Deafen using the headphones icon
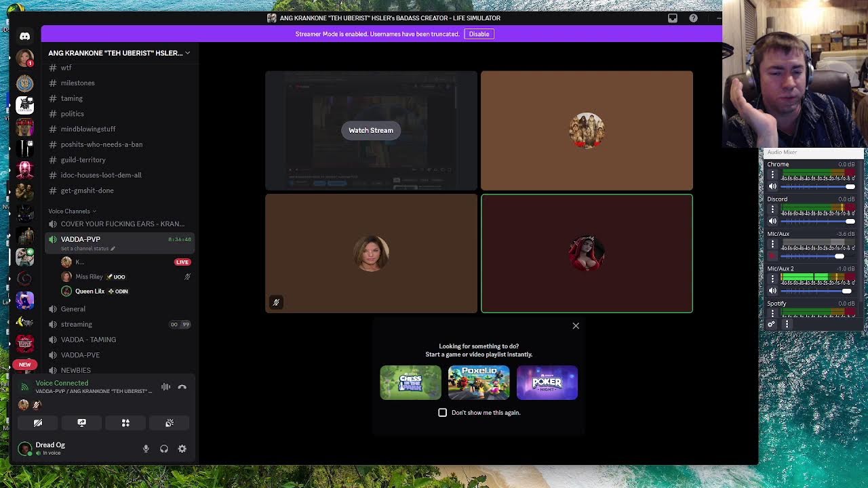The height and width of the screenshot is (488, 868). point(164,449)
